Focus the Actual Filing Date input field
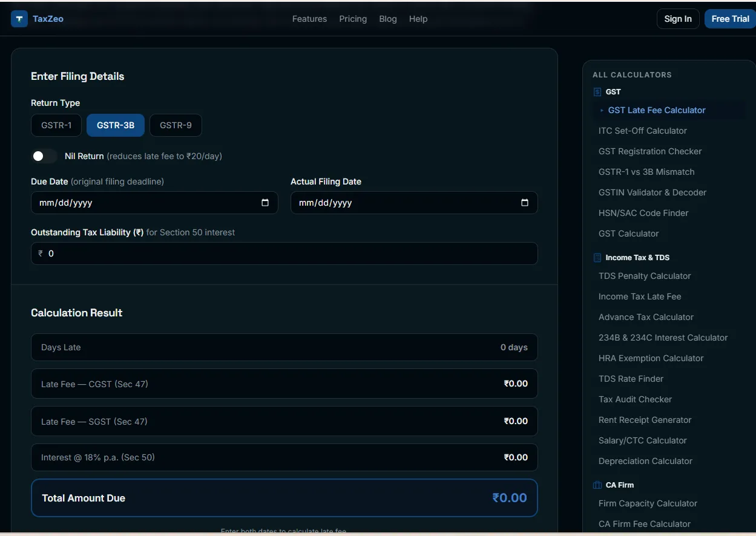 point(414,203)
